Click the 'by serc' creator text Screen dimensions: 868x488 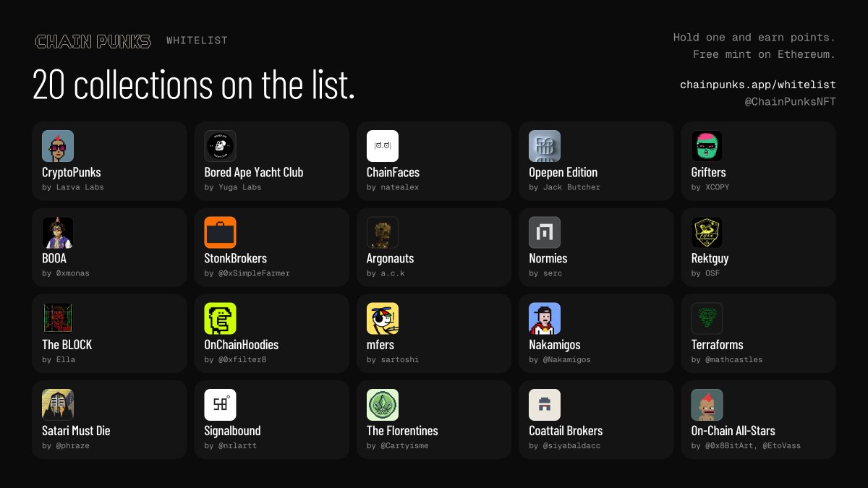(545, 273)
